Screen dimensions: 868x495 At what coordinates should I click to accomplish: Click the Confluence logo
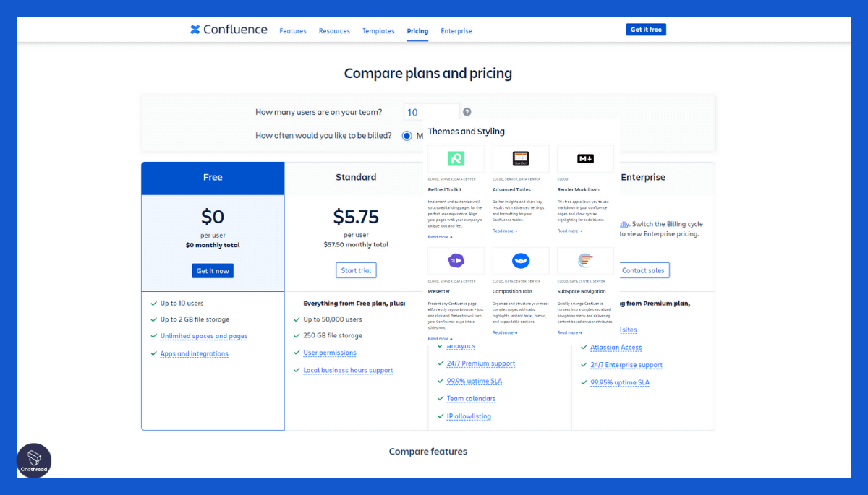229,29
